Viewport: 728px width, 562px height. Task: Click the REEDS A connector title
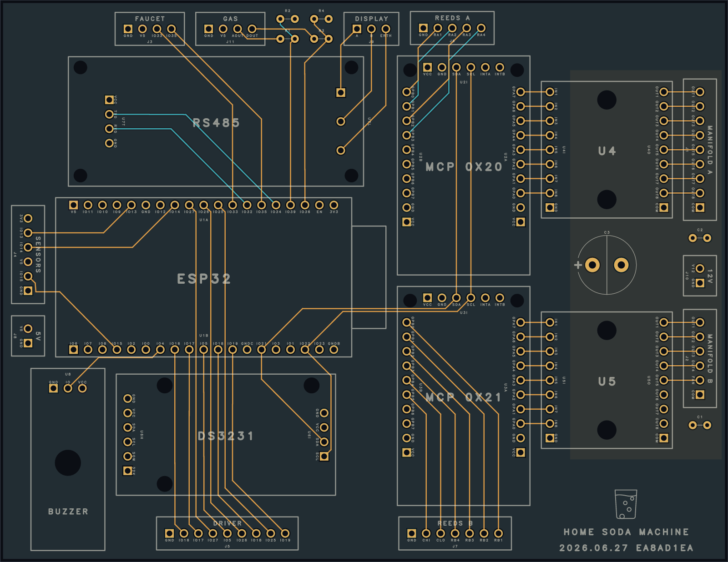(452, 18)
